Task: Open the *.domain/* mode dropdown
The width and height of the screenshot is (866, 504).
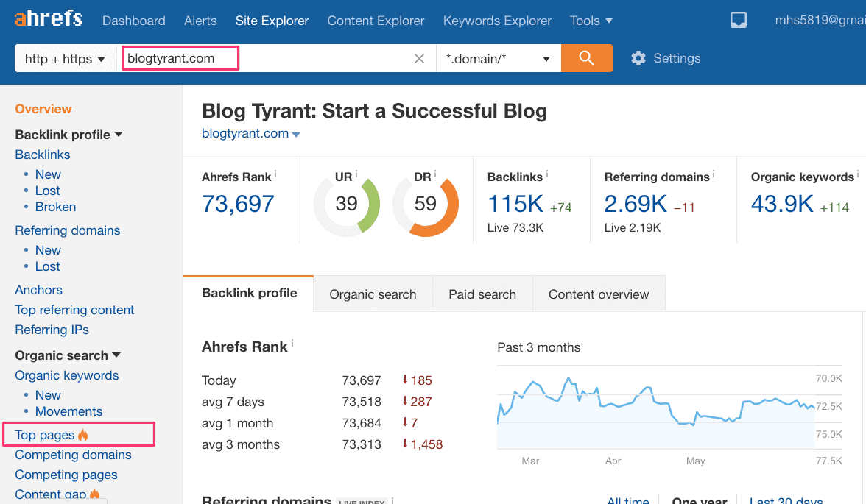Action: coord(498,59)
